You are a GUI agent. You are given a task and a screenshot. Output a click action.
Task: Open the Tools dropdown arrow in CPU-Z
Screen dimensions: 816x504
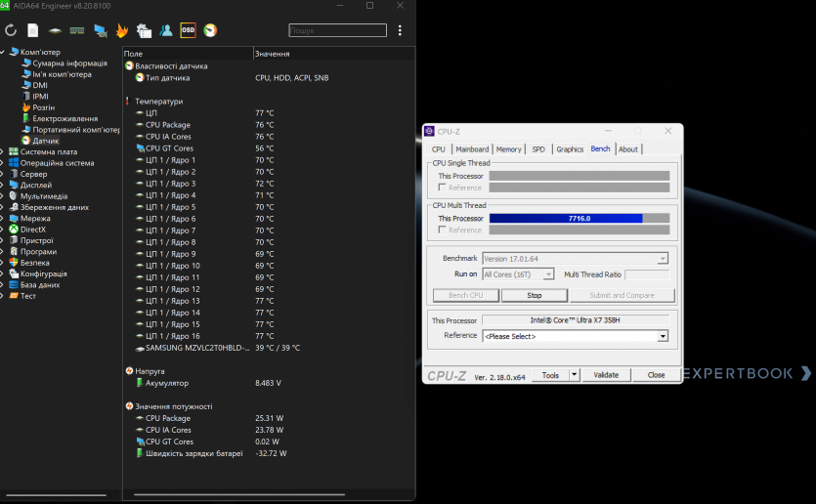[575, 375]
